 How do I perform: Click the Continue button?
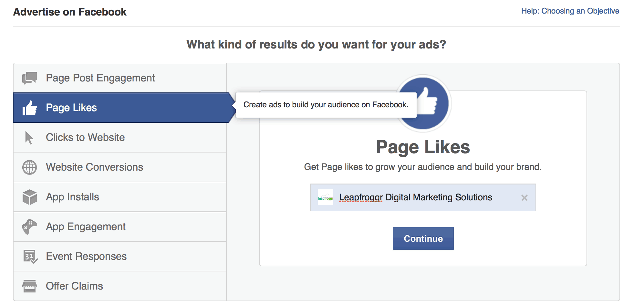[x=423, y=238]
